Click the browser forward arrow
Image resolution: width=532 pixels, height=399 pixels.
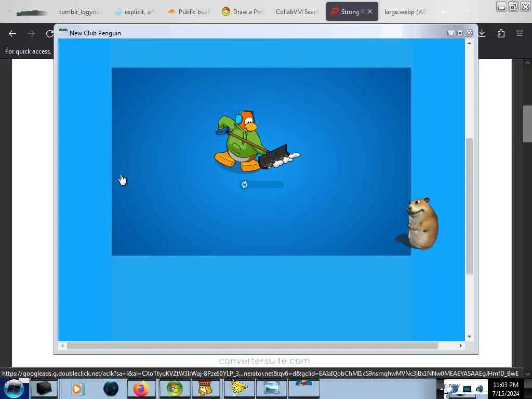pos(31,34)
